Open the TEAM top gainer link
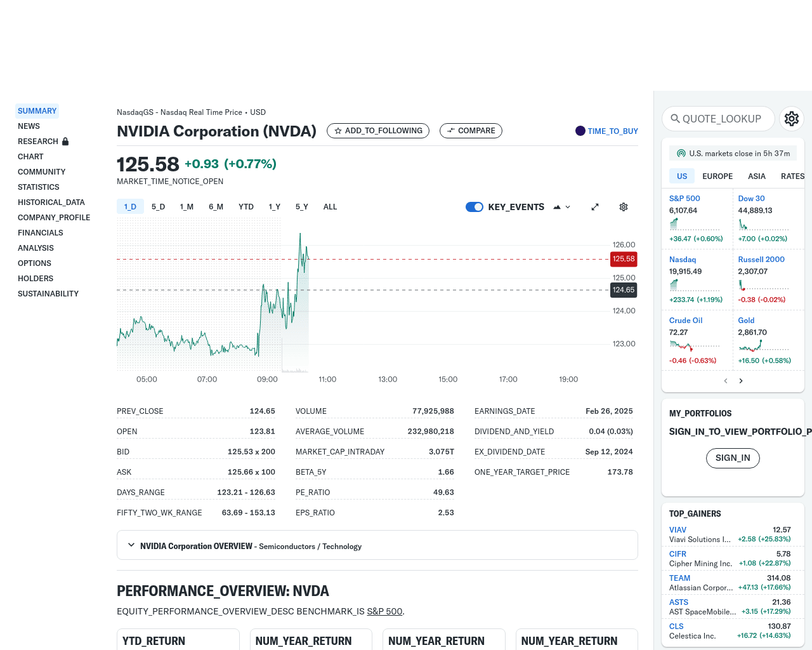 pyautogui.click(x=679, y=578)
